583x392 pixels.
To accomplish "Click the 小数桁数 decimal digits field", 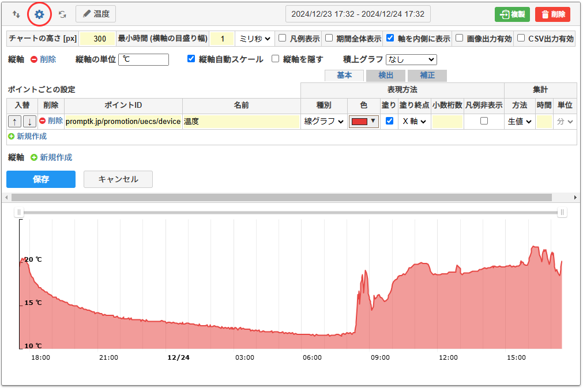I will [x=447, y=122].
